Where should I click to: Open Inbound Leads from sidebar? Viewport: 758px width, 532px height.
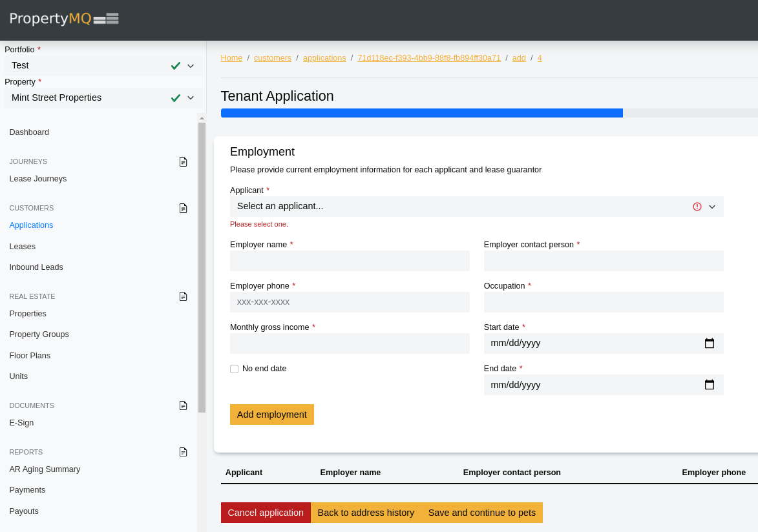36,267
